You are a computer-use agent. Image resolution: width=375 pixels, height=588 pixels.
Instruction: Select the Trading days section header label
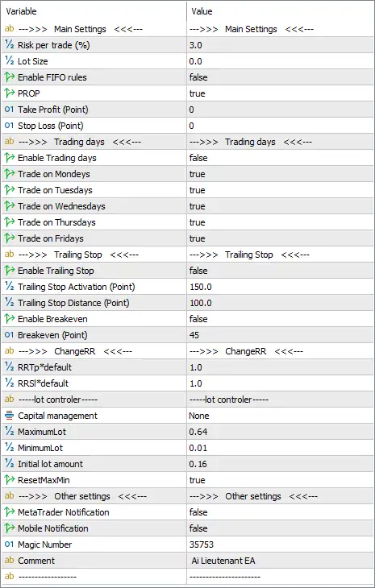pos(80,142)
